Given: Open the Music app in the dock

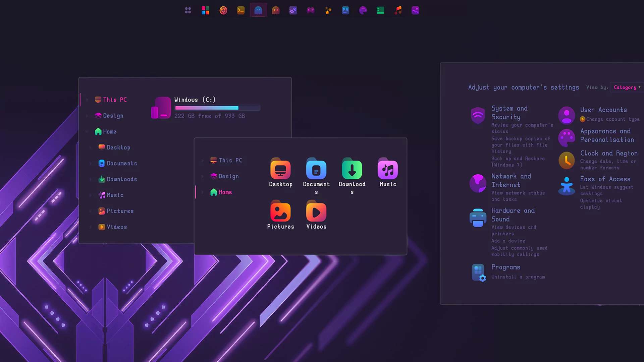Looking at the screenshot, I should [398, 10].
